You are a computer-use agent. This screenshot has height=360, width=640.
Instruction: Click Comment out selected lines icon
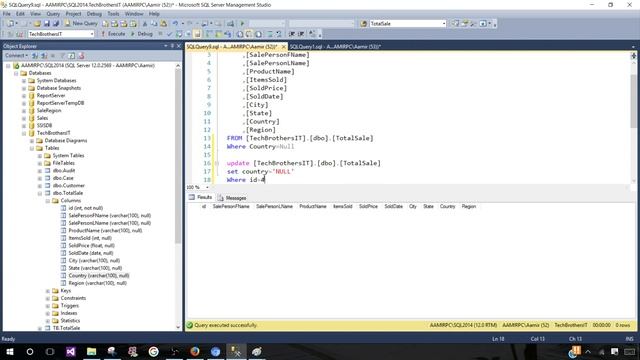(x=270, y=34)
